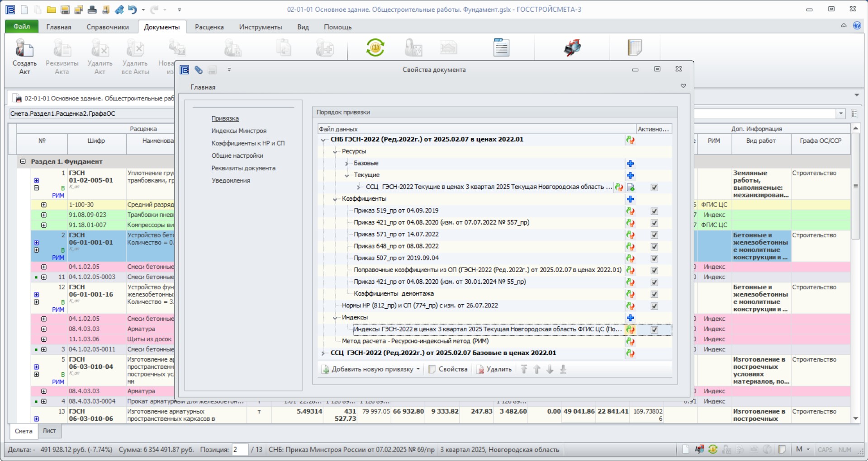
Task: Click the move-down arrow below binding list
Action: (550, 369)
